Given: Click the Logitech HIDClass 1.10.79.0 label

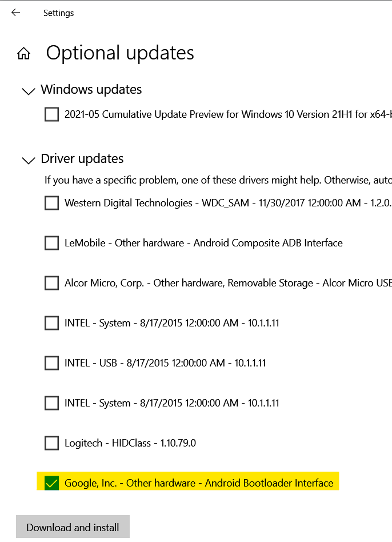Looking at the screenshot, I should click(x=130, y=443).
